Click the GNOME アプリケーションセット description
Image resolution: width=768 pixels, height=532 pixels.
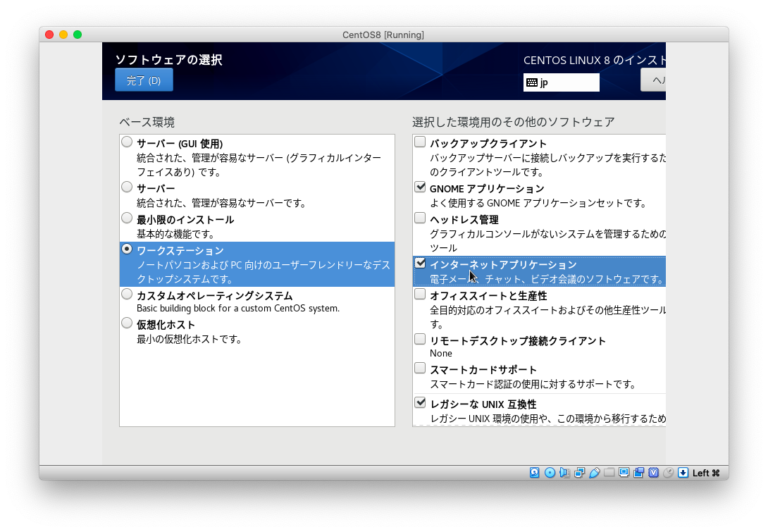[x=538, y=203]
